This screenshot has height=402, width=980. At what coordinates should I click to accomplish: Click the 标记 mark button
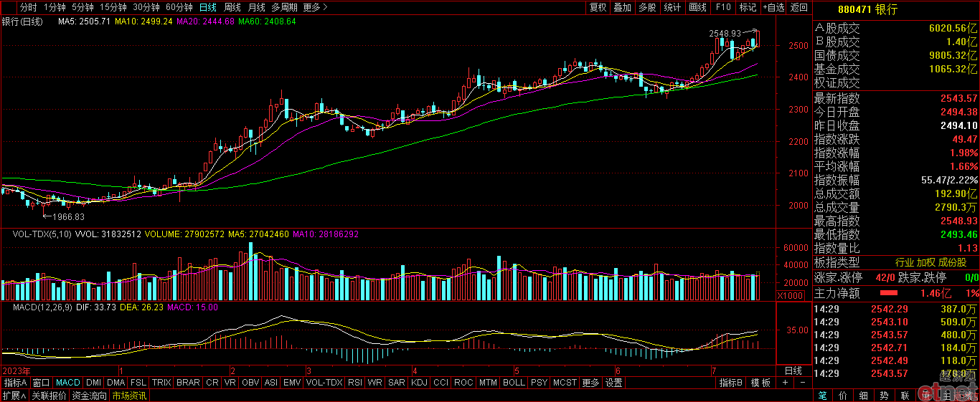[x=748, y=7]
